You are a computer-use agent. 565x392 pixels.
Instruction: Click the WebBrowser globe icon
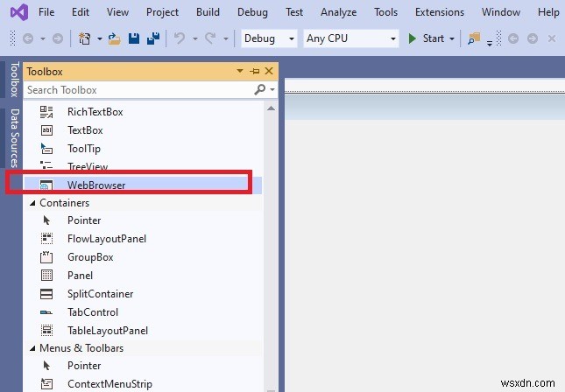click(x=46, y=185)
